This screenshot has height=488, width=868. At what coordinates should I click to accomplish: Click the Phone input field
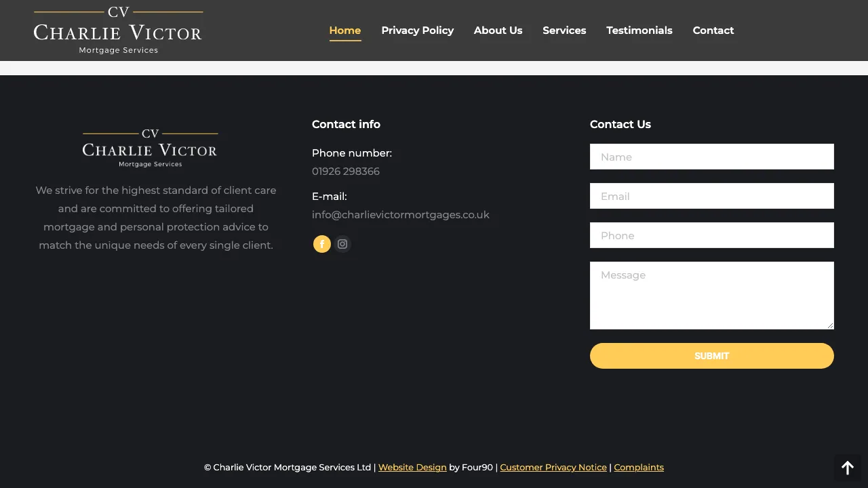(x=711, y=235)
